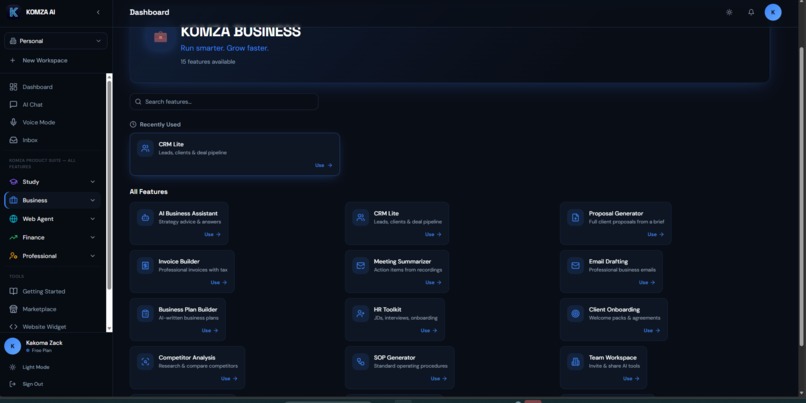Image resolution: width=806 pixels, height=403 pixels.
Task: Click Use on All Features CRM Lite card
Action: [433, 234]
